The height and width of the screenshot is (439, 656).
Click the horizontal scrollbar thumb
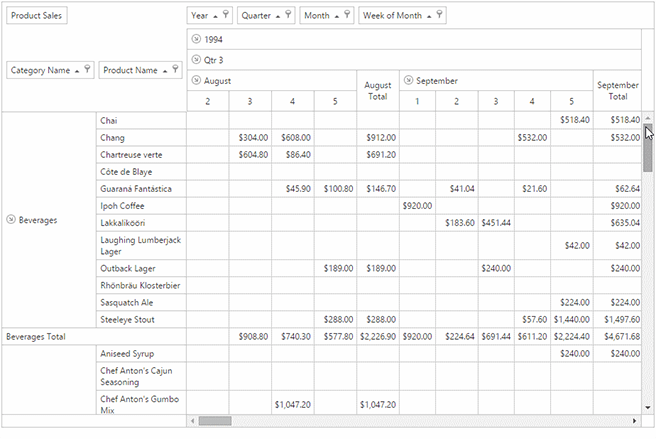pyautogui.click(x=215, y=421)
